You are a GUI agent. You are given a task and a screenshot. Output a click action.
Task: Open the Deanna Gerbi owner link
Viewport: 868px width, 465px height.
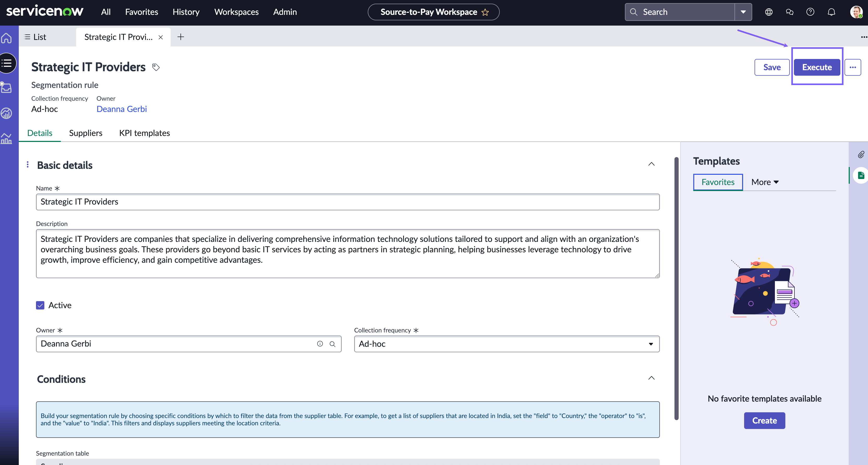(x=122, y=109)
